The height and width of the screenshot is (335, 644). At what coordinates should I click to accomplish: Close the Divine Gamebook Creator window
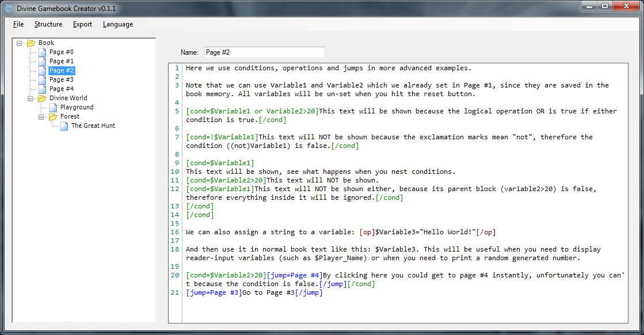coord(626,6)
